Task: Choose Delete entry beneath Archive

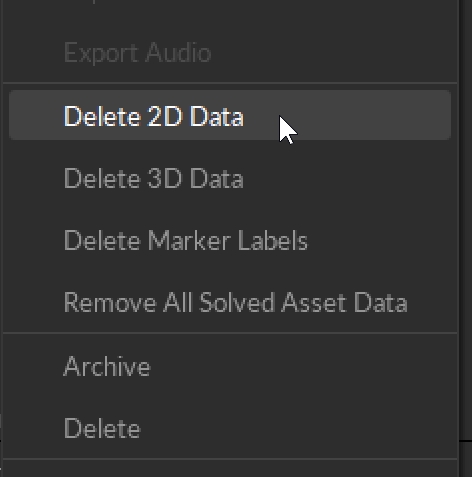Action: coord(230,428)
